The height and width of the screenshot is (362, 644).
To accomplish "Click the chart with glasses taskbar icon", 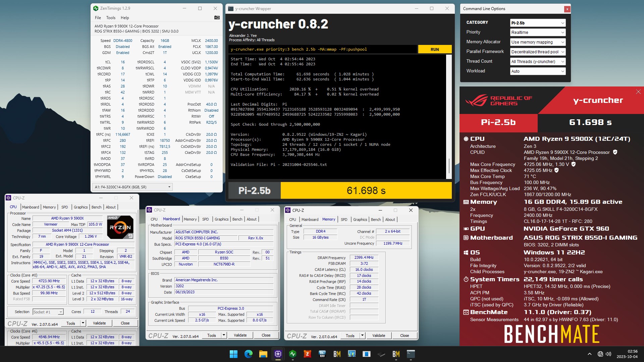I will pos(352,354).
